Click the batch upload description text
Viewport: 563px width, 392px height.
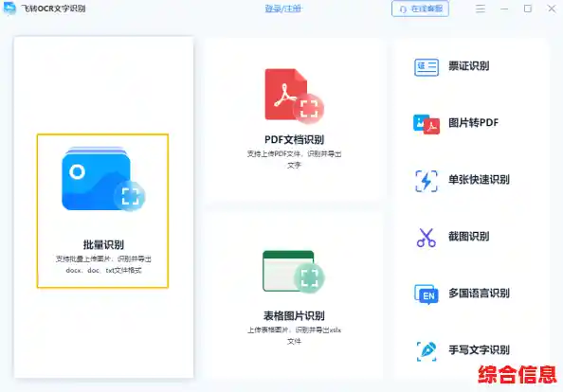[x=103, y=264]
